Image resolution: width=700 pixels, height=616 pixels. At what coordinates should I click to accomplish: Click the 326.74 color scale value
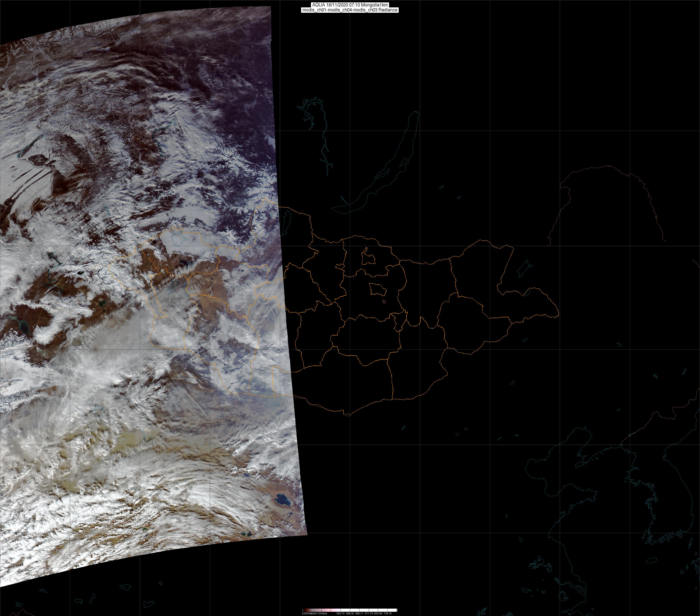pyautogui.click(x=340, y=614)
